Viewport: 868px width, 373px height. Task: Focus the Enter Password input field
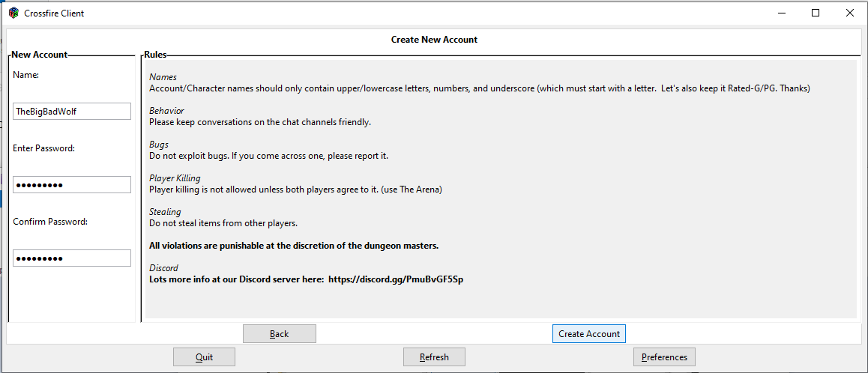[72, 184]
